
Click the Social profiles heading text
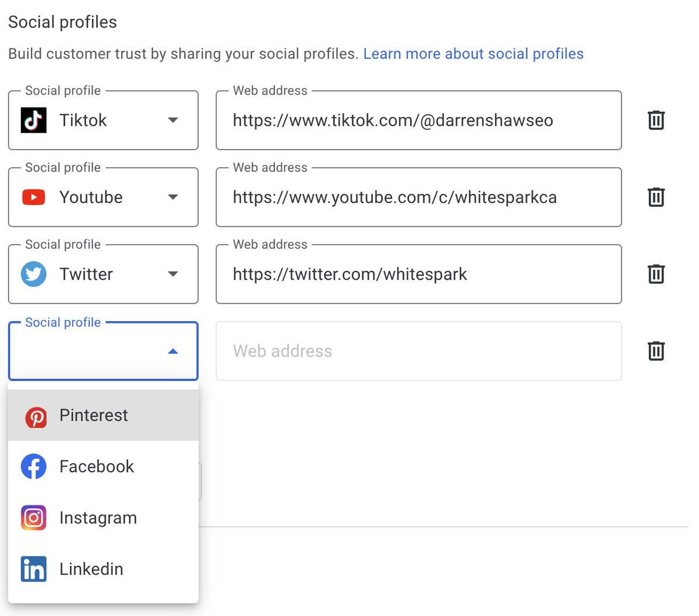click(62, 22)
